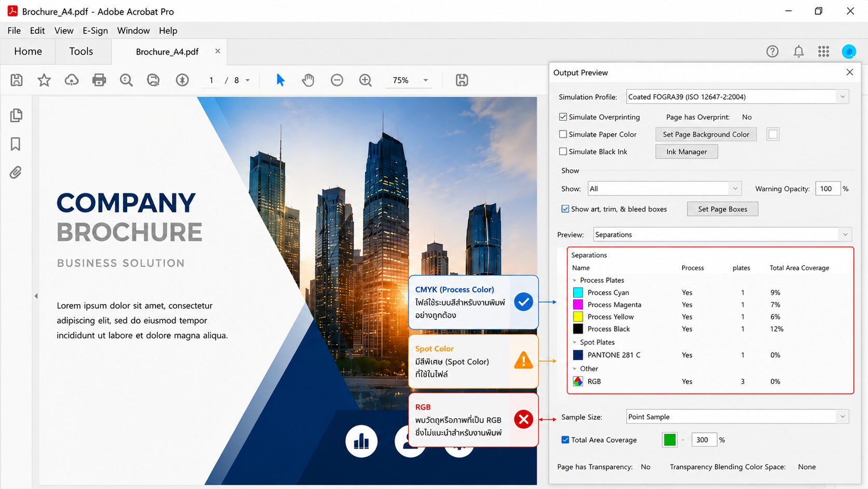The width and height of the screenshot is (868, 489).
Task: Open the Window menu
Action: click(133, 31)
